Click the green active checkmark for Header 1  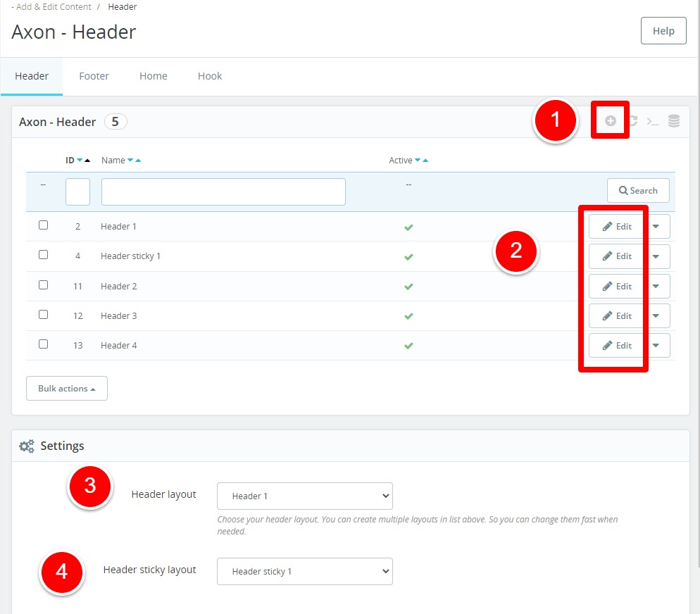[408, 227]
